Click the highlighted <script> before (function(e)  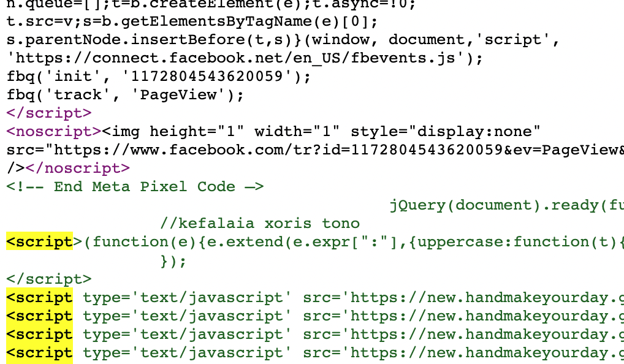(x=39, y=242)
